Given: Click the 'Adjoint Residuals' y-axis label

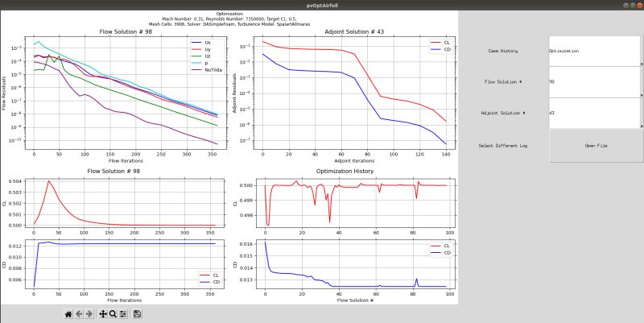Looking at the screenshot, I should pos(234,93).
